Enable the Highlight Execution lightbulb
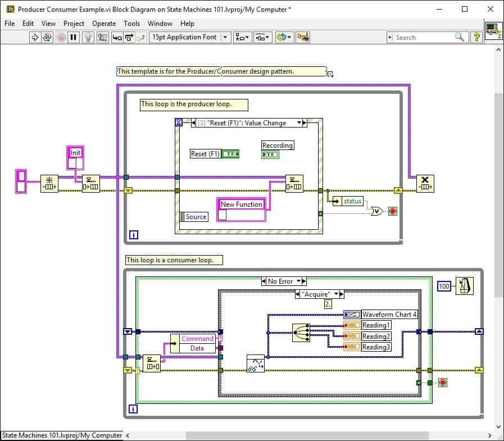This screenshot has width=504, height=441. click(x=88, y=37)
